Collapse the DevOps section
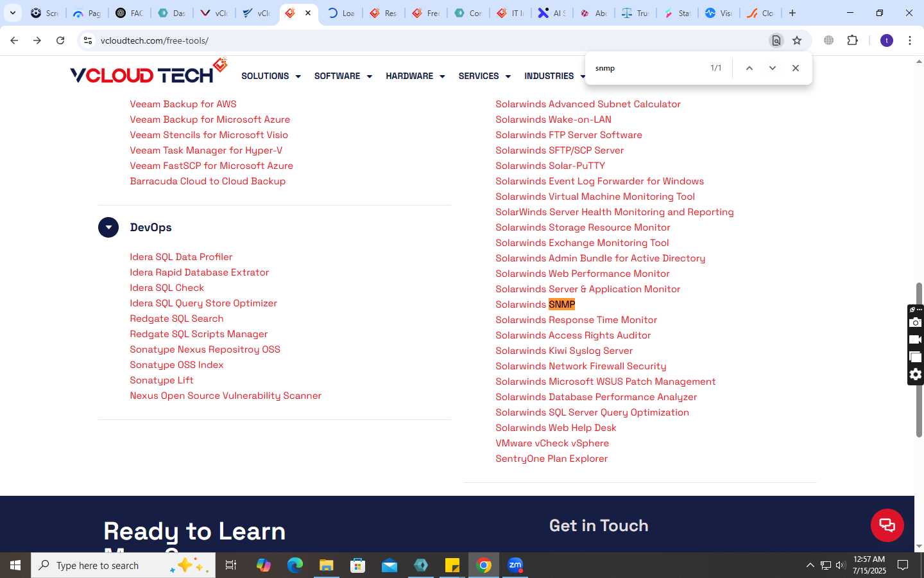The height and width of the screenshot is (578, 924). (x=108, y=227)
